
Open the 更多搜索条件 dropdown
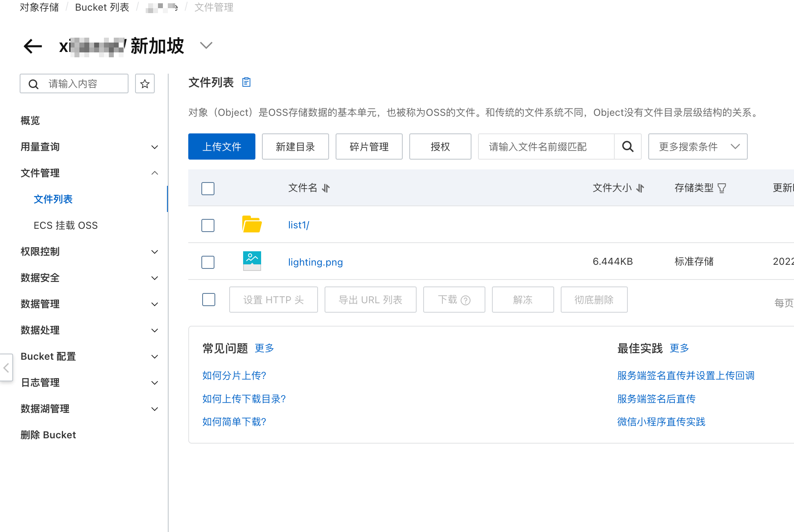pyautogui.click(x=698, y=147)
